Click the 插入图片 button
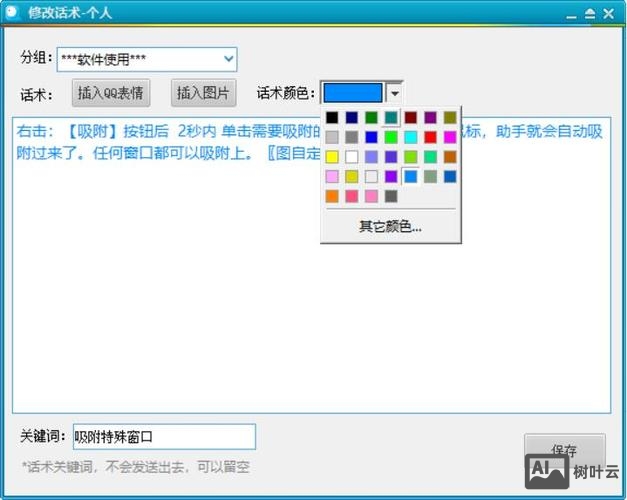Screen dimensions: 627x500 (x=203, y=93)
